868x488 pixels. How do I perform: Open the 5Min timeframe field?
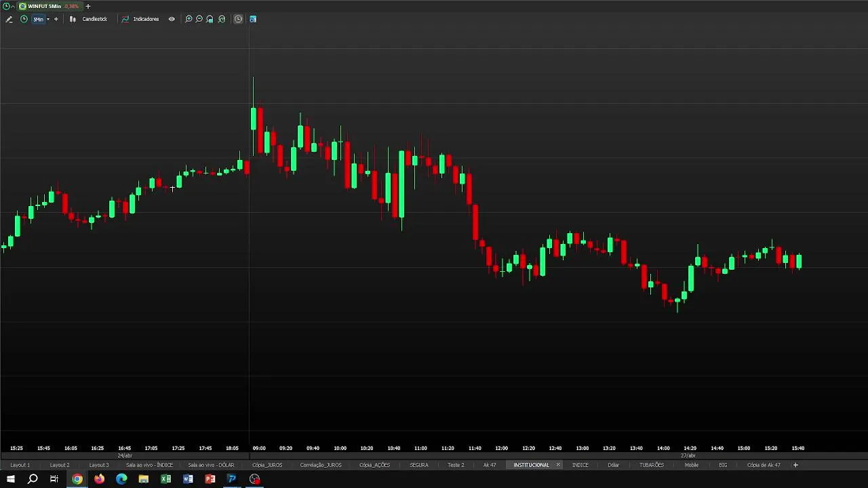tap(38, 19)
